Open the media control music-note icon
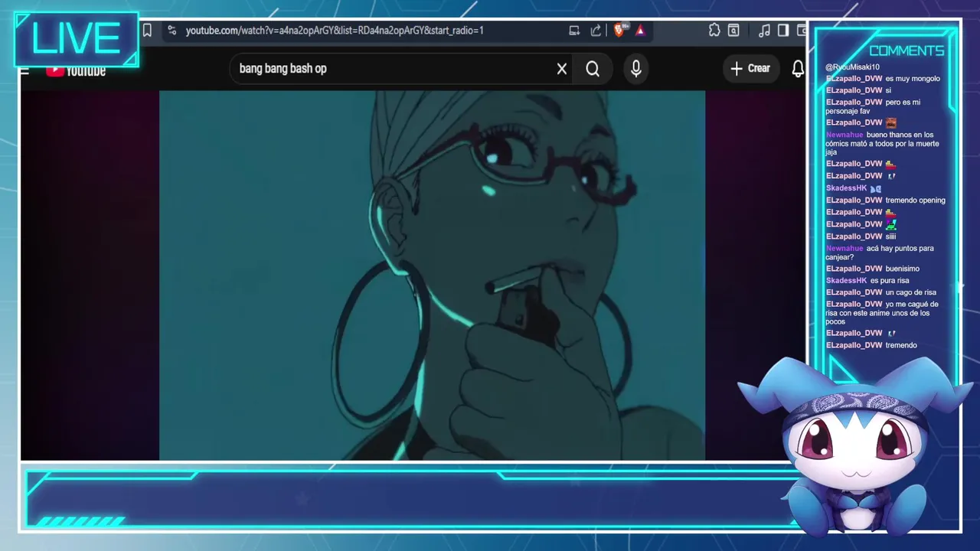 (764, 31)
